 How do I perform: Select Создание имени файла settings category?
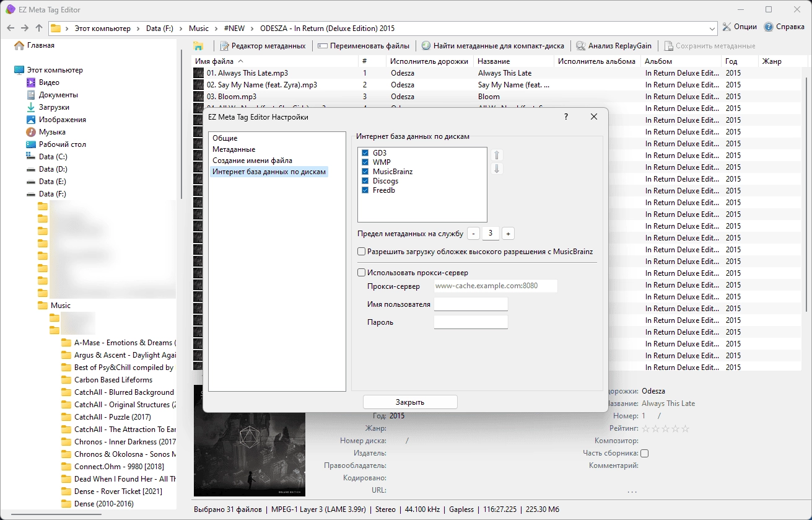(x=252, y=161)
